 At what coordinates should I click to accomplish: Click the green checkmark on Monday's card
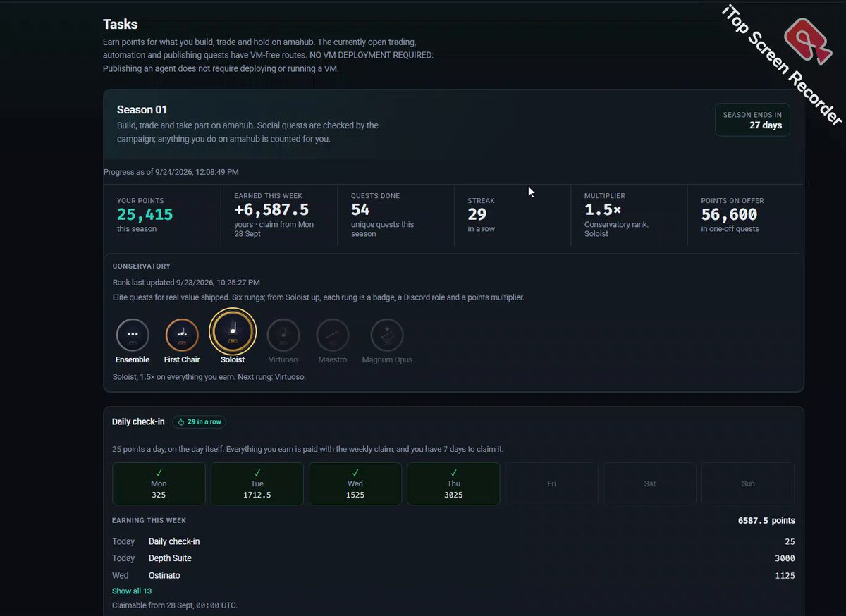(x=159, y=472)
